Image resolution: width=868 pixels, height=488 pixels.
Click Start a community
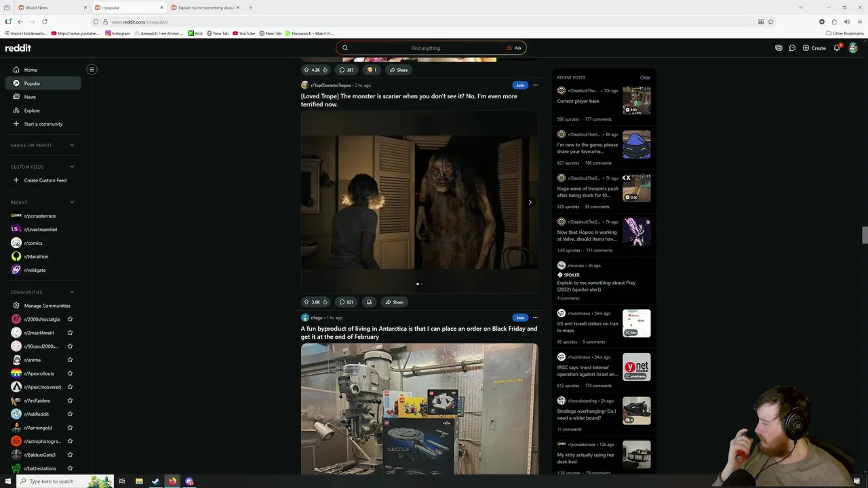pos(43,124)
